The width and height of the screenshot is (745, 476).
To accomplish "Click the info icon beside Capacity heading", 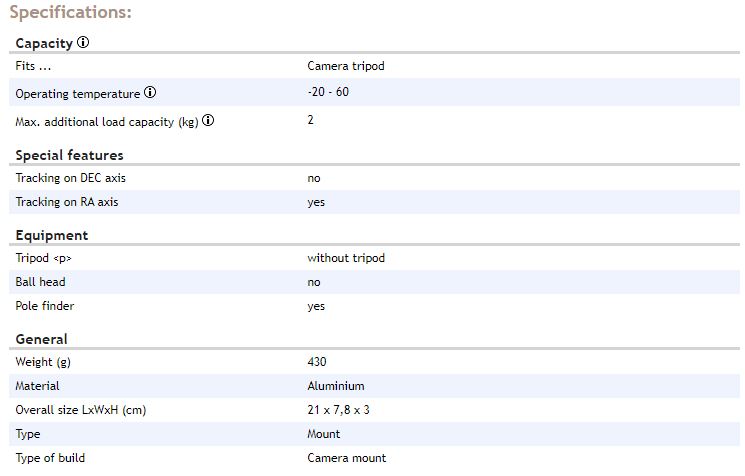I will [x=83, y=42].
